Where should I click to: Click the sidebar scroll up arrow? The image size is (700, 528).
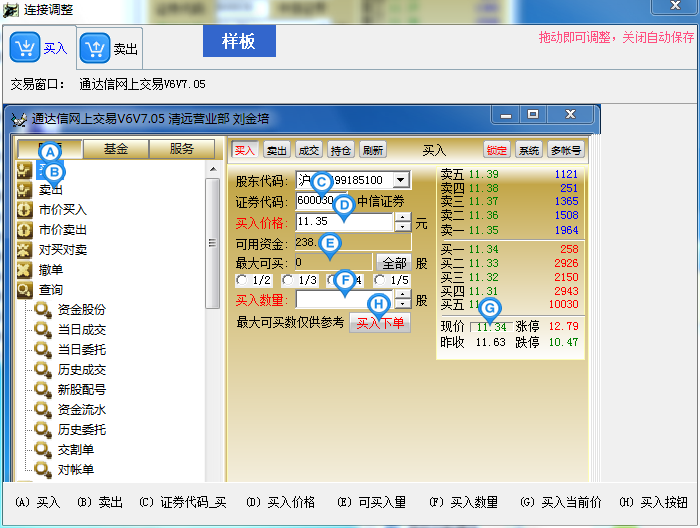(213, 169)
